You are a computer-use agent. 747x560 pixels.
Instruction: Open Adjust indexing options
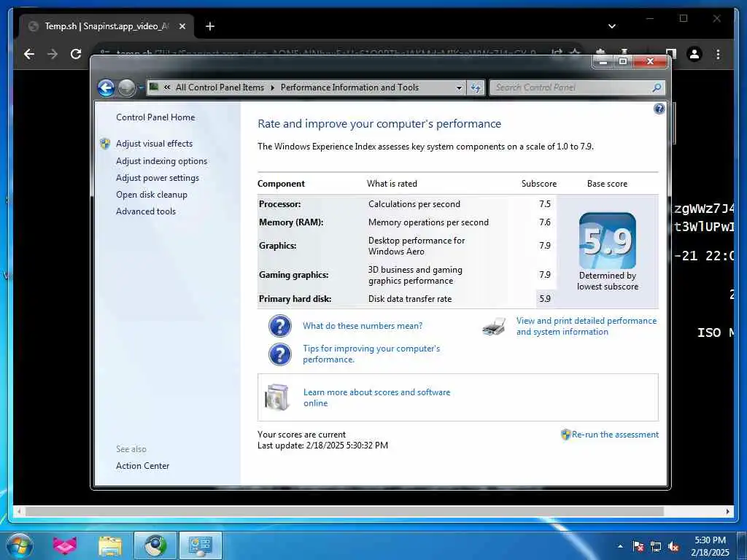click(x=161, y=161)
